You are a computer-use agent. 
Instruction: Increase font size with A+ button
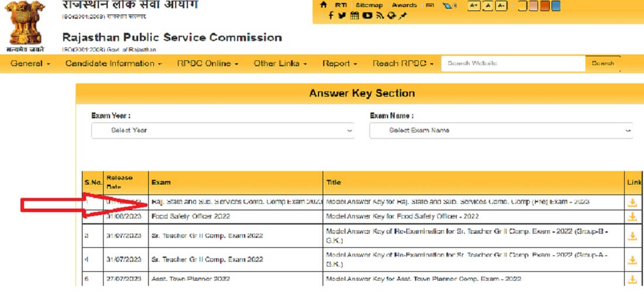pos(474,6)
